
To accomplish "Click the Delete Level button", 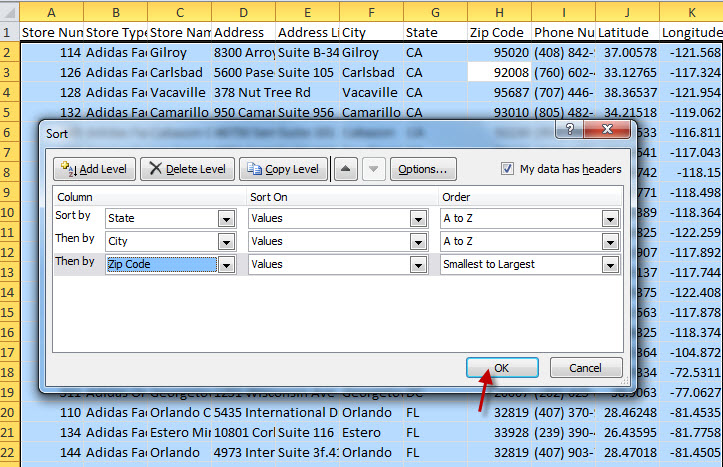I will point(187,169).
